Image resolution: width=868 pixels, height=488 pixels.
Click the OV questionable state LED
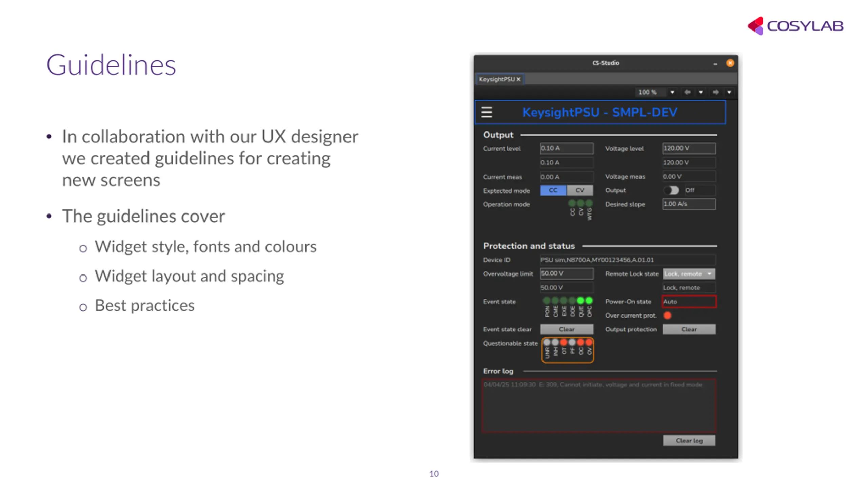click(x=589, y=342)
